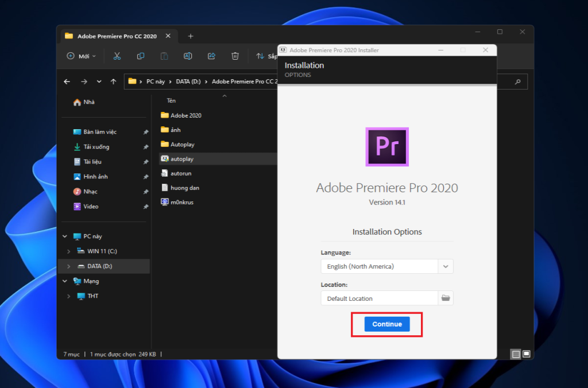
Task: Click the Continue button in the installer
Action: click(x=387, y=324)
